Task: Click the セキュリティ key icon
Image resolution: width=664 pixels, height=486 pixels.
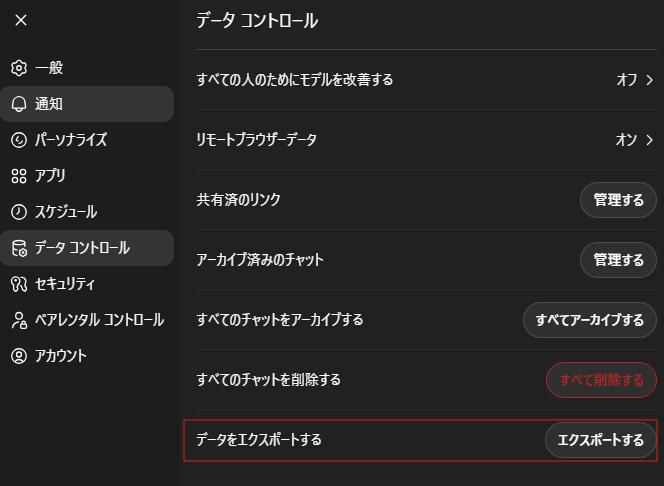Action: (x=18, y=284)
